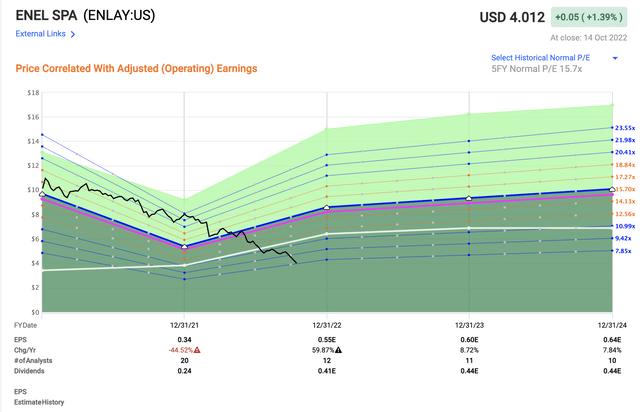Click analysts count 12 under 12/31/22
Viewport: 640px width, 412px height.
327,361
